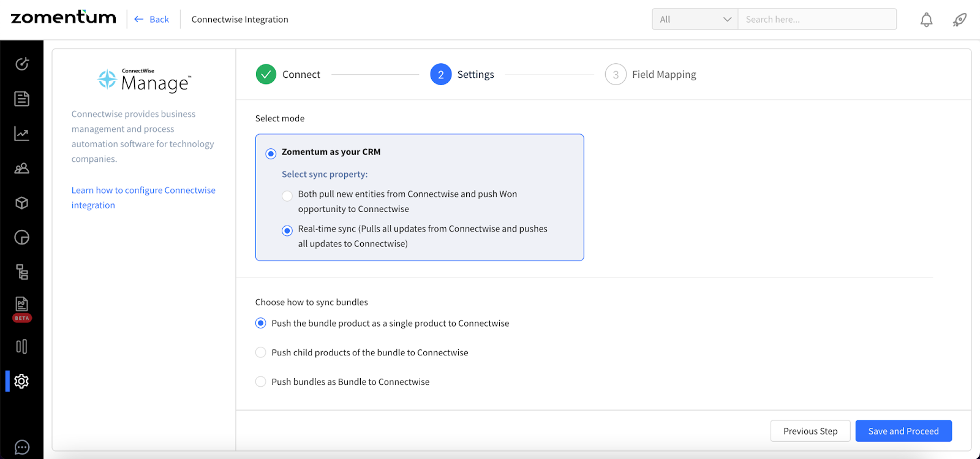980x459 pixels.
Task: Click the green Connect step checkmark
Action: [266, 74]
